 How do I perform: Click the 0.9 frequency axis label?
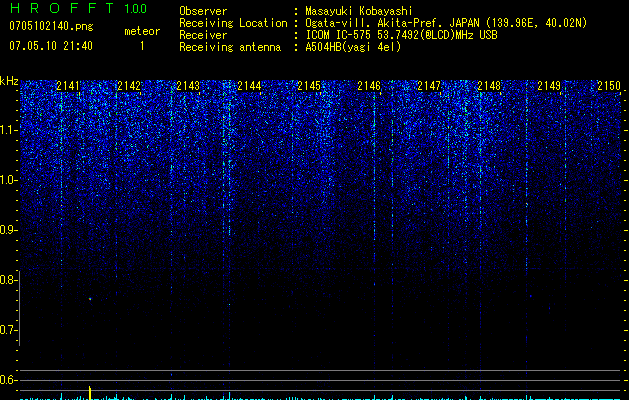8,230
